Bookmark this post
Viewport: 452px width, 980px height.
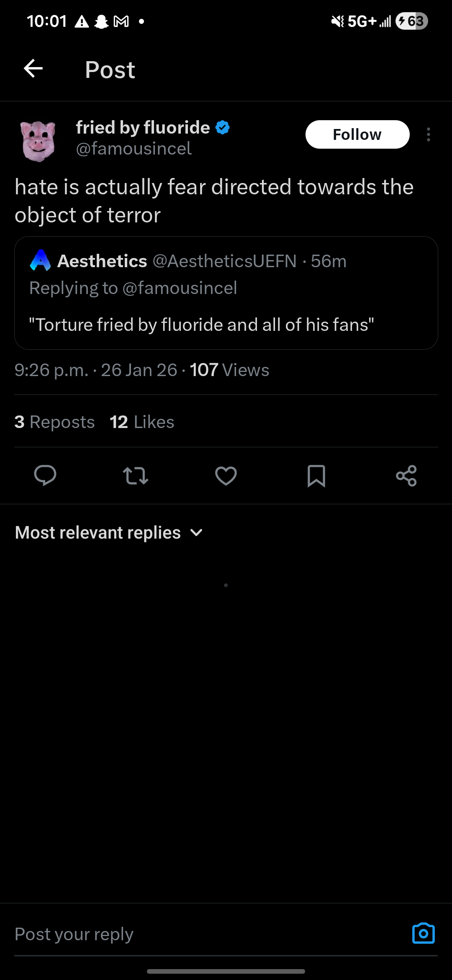click(316, 476)
